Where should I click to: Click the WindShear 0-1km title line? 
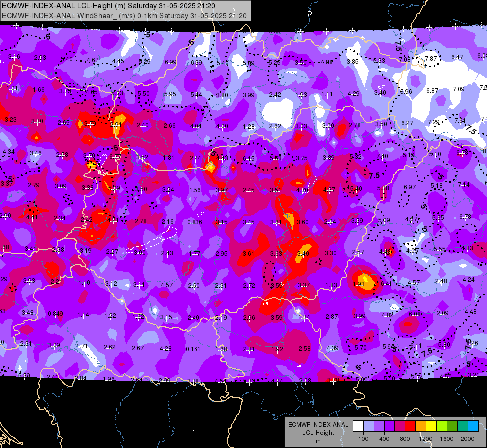[x=124, y=16]
